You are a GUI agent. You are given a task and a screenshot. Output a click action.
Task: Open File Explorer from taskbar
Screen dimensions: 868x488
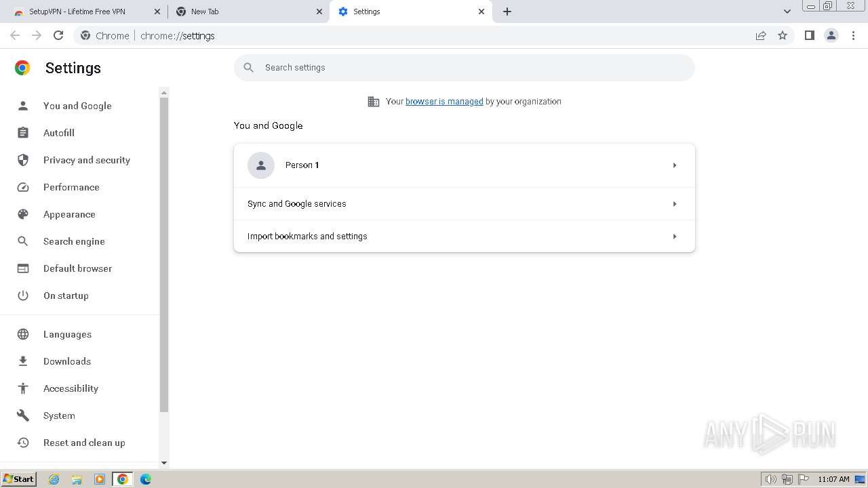pos(77,479)
